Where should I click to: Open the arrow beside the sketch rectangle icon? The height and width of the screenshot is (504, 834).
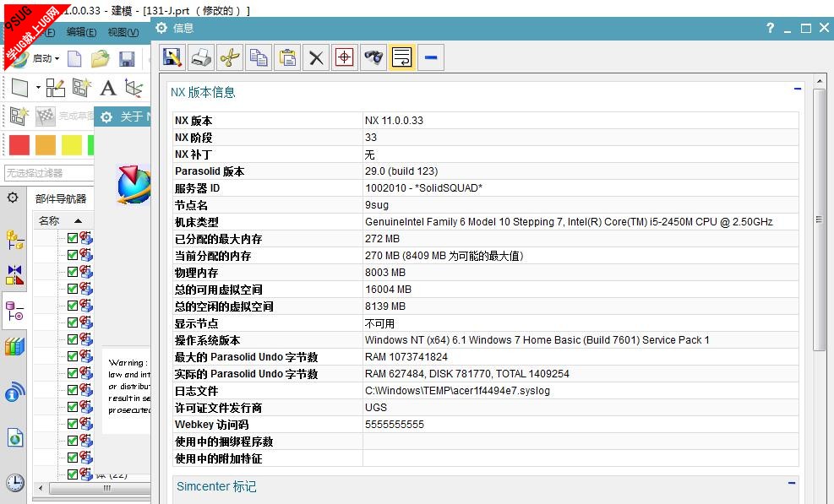(38, 87)
